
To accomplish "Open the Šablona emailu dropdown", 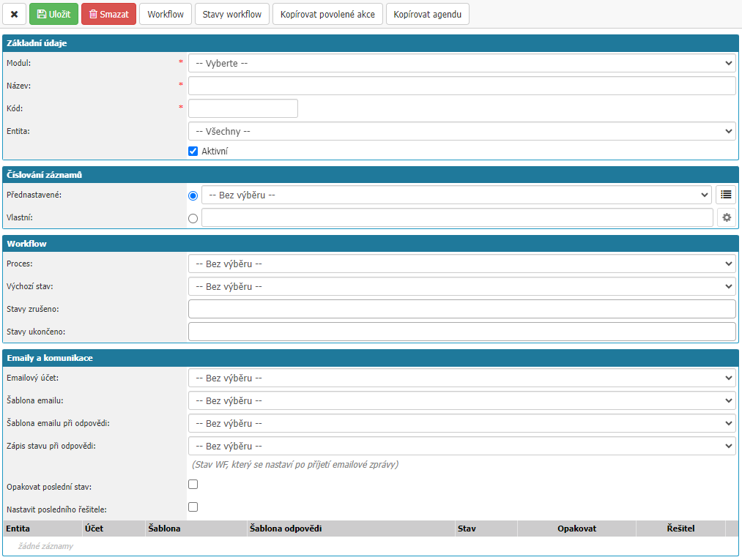I will tap(462, 400).
